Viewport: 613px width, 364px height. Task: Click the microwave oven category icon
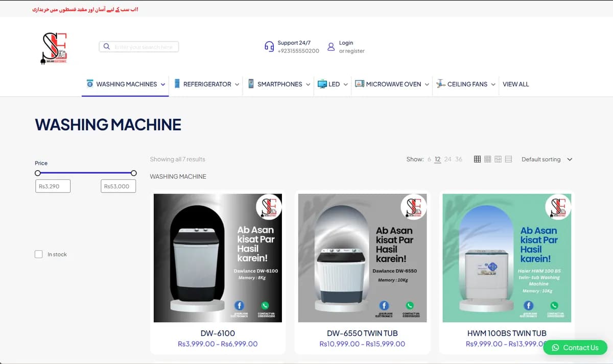click(360, 84)
